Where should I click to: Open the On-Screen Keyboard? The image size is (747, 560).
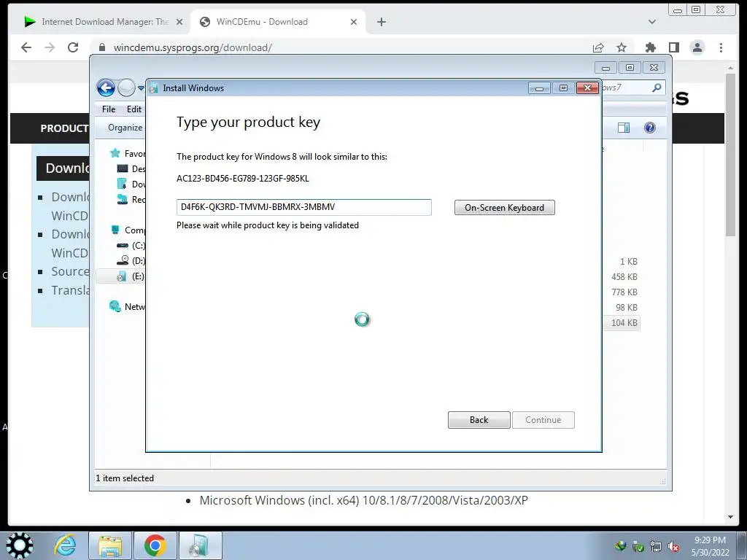tap(505, 208)
